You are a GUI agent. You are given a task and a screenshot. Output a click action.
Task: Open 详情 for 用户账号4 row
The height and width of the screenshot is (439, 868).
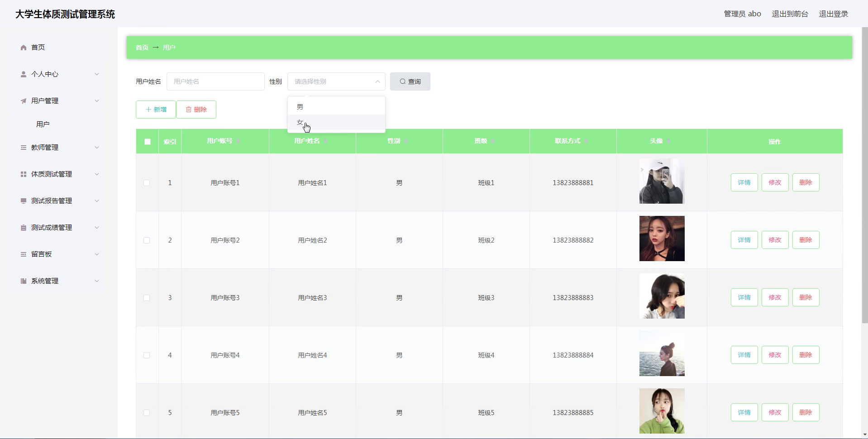[744, 355]
